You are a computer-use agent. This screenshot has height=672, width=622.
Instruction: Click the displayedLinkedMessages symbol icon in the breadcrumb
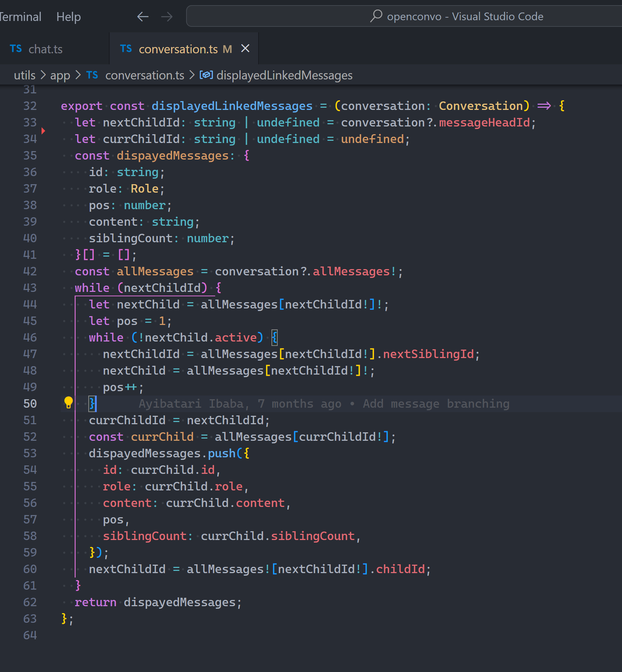coord(206,75)
